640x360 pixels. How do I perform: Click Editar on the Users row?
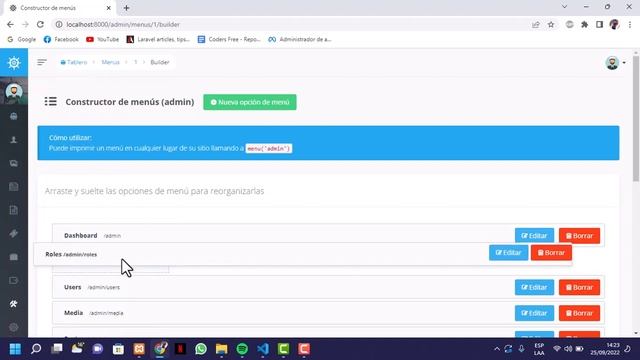pyautogui.click(x=534, y=287)
